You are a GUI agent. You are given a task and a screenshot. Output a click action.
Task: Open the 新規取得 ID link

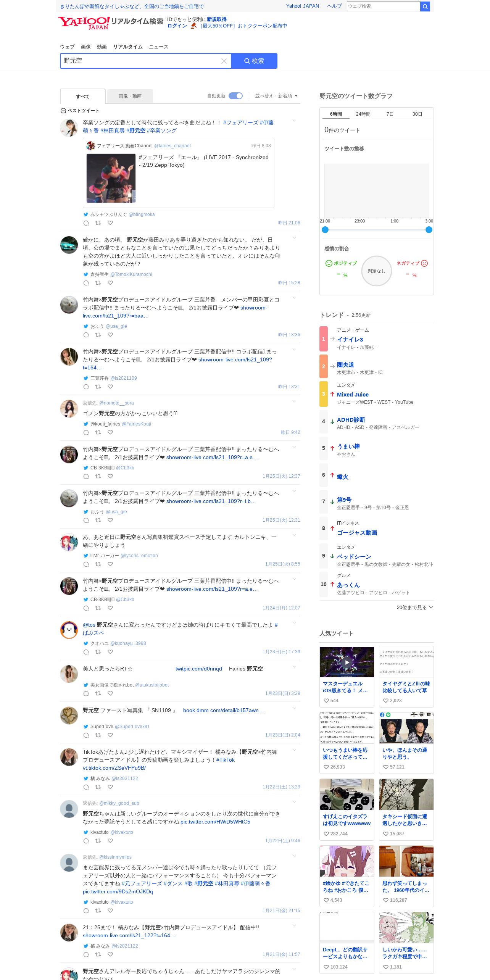pos(217,19)
